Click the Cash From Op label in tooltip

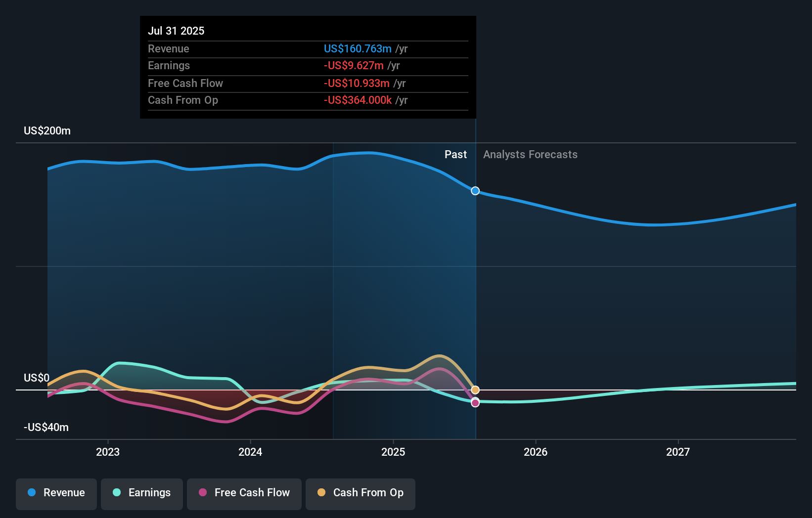(x=183, y=100)
